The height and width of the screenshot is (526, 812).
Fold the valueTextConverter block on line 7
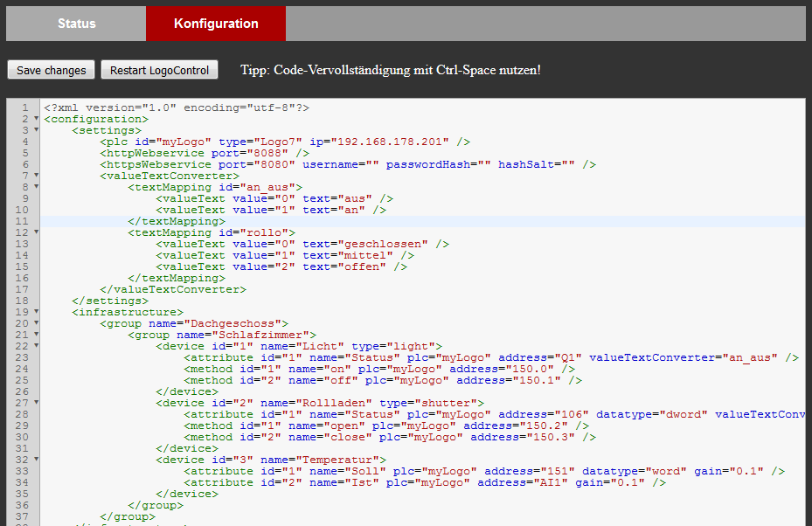[x=36, y=176]
